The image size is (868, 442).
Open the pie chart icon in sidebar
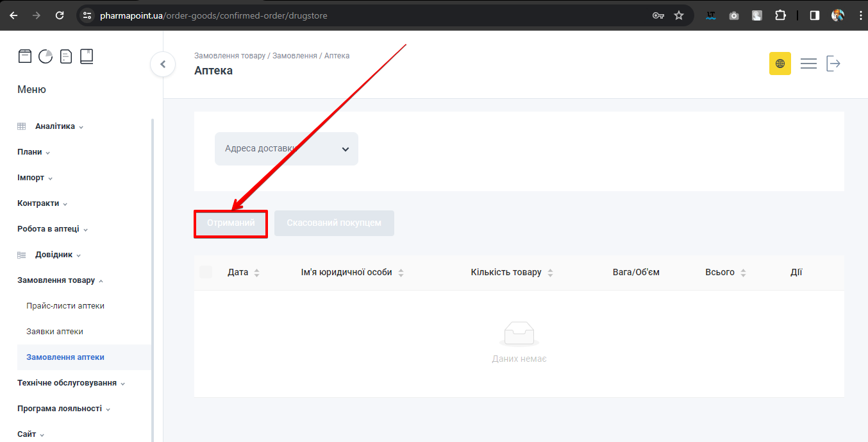(x=46, y=56)
